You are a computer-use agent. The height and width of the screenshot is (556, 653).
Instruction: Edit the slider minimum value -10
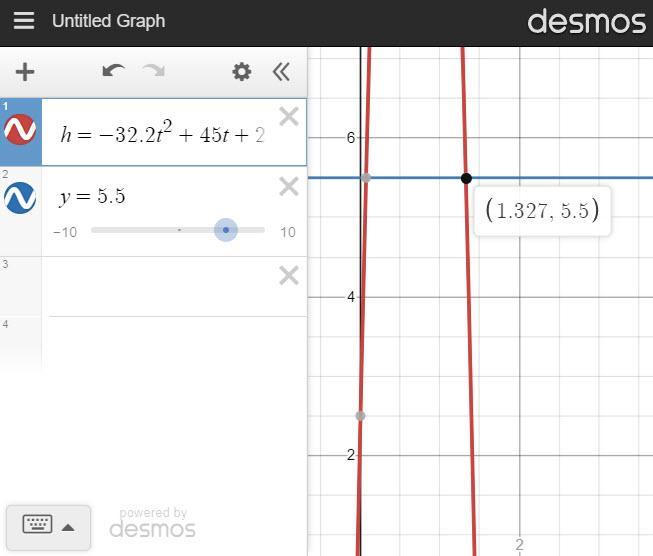65,232
